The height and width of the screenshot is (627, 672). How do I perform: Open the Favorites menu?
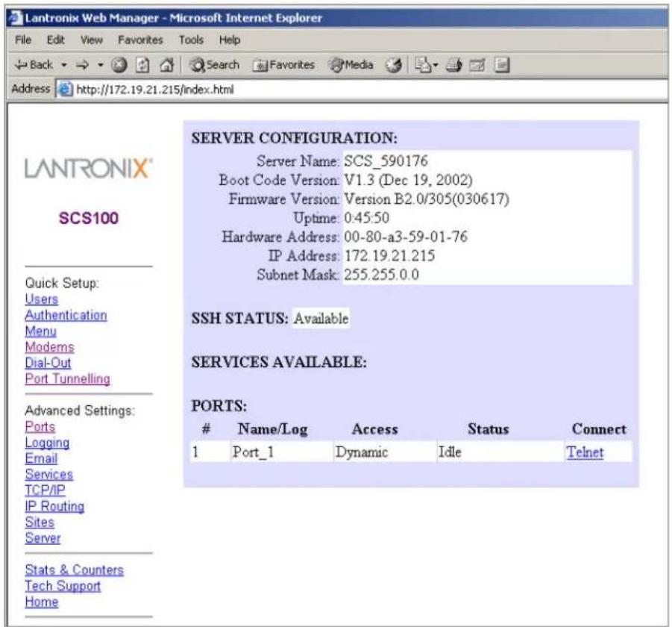point(140,40)
